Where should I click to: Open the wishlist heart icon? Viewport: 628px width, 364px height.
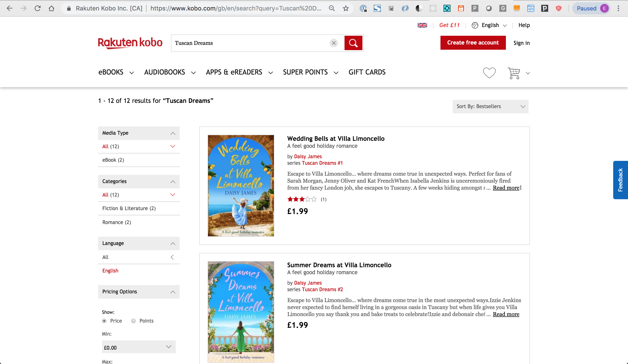click(489, 73)
